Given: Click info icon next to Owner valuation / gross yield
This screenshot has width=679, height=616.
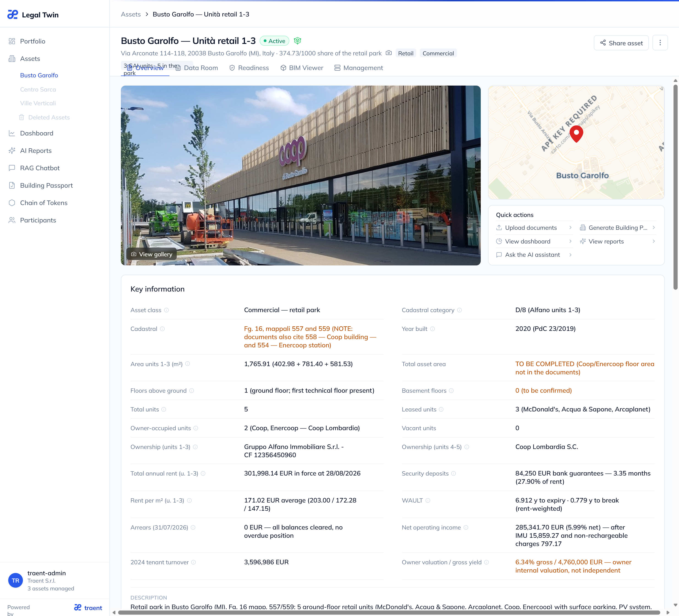Looking at the screenshot, I should 487,562.
